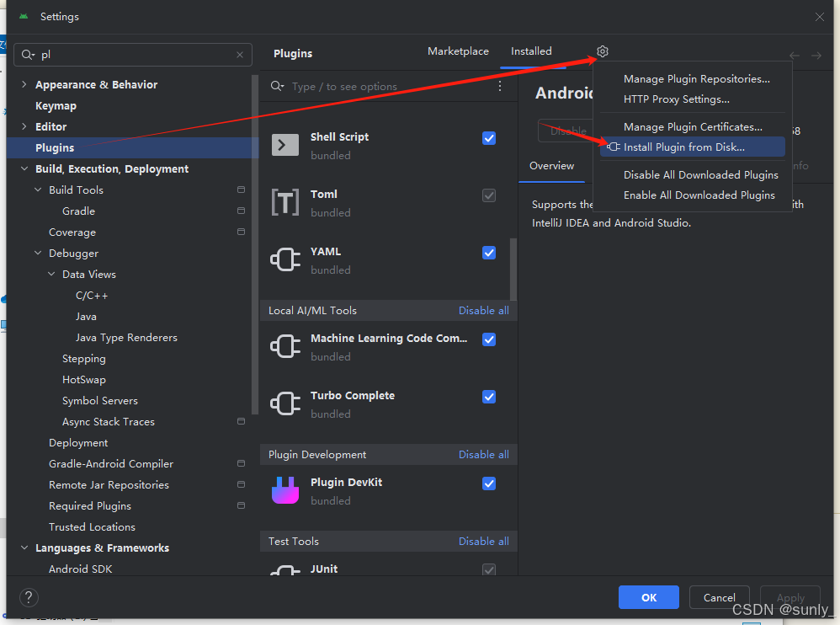This screenshot has height=625, width=840.
Task: Close the Settings dialog window
Action: [820, 17]
